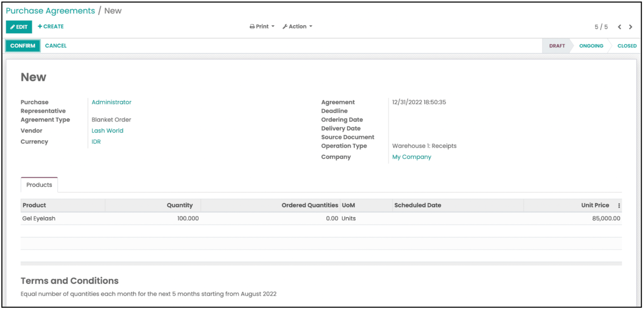Open the Products tab

[x=39, y=185]
